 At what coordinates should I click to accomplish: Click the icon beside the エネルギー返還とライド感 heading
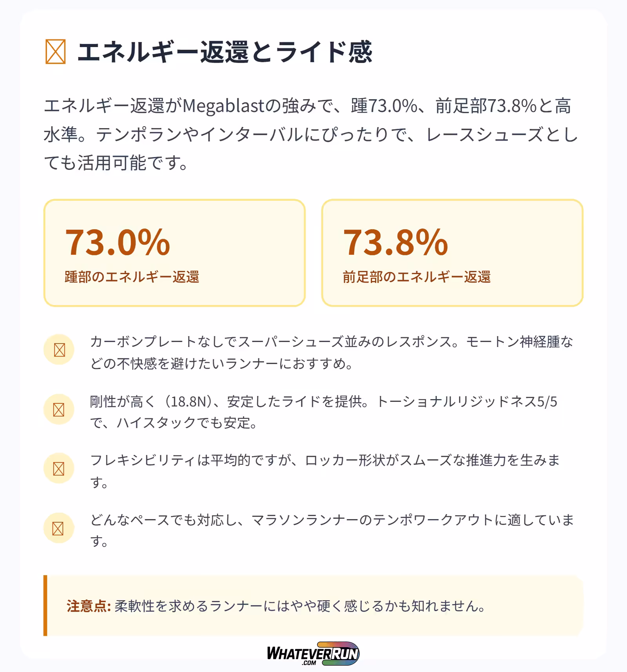[55, 51]
